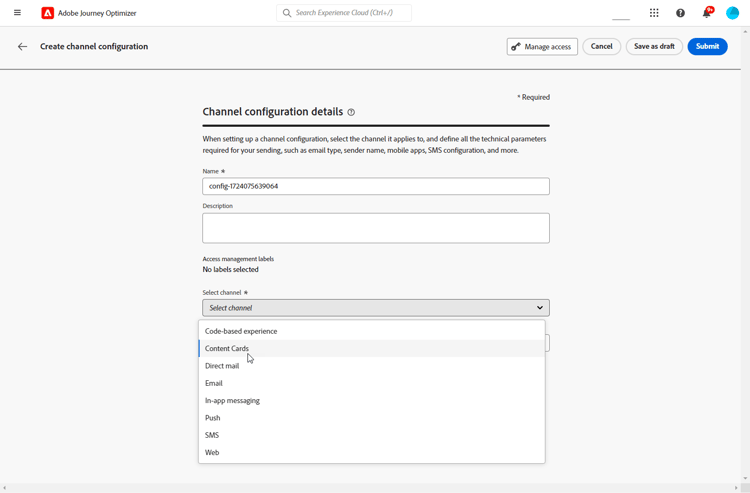Select Code-based experience from the list

click(x=241, y=331)
